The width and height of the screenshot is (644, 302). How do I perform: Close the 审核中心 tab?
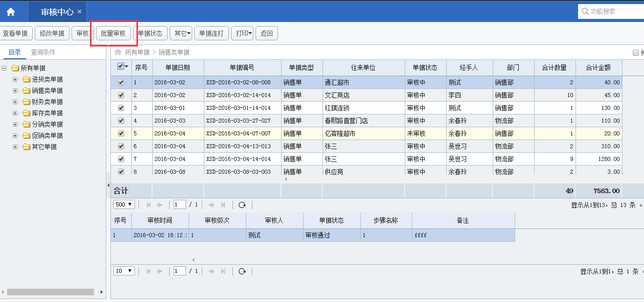click(79, 11)
